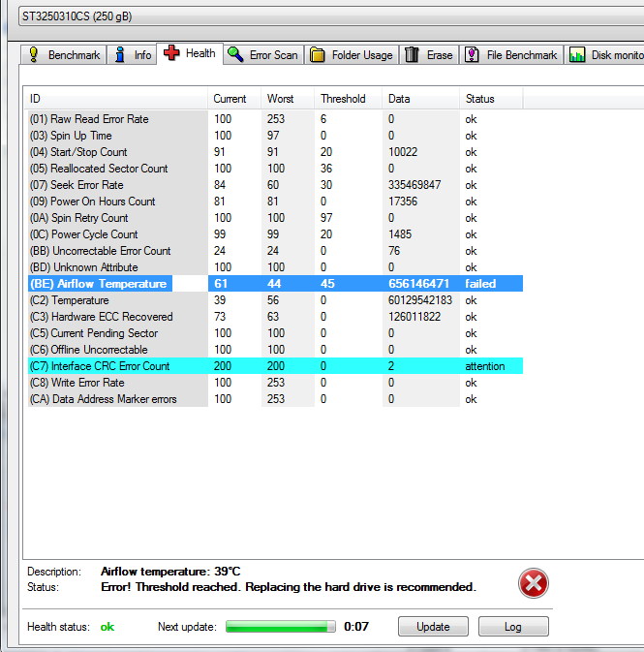
Task: Select the (C7) Interface CRC Error Count row
Action: 275,366
